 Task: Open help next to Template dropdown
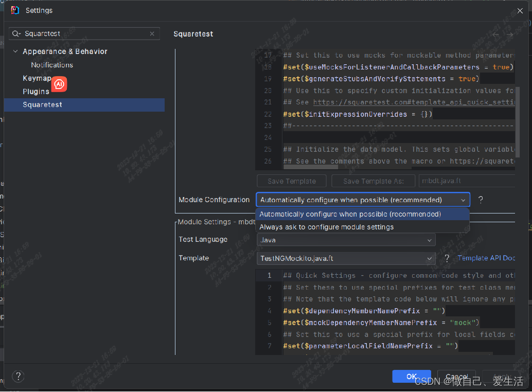coord(447,258)
